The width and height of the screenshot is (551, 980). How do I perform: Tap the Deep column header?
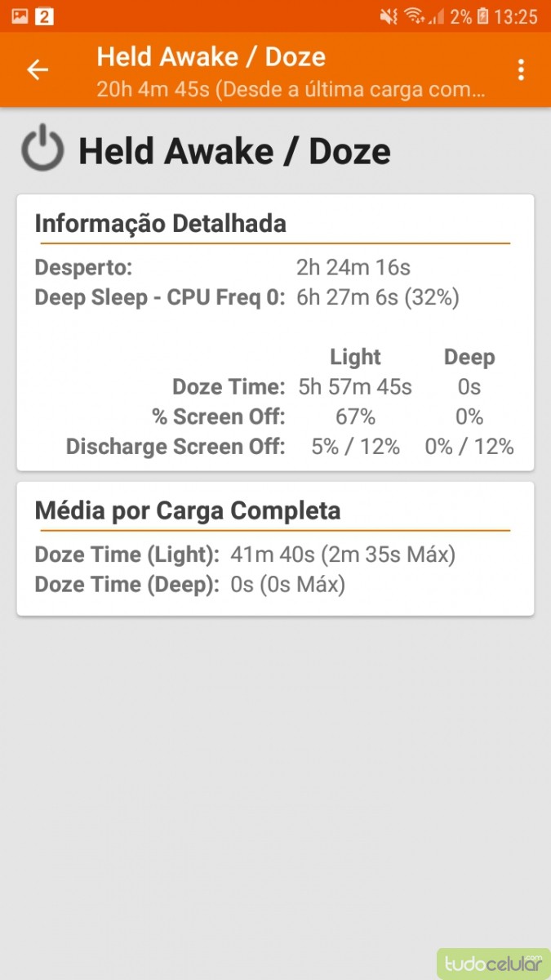tap(469, 357)
